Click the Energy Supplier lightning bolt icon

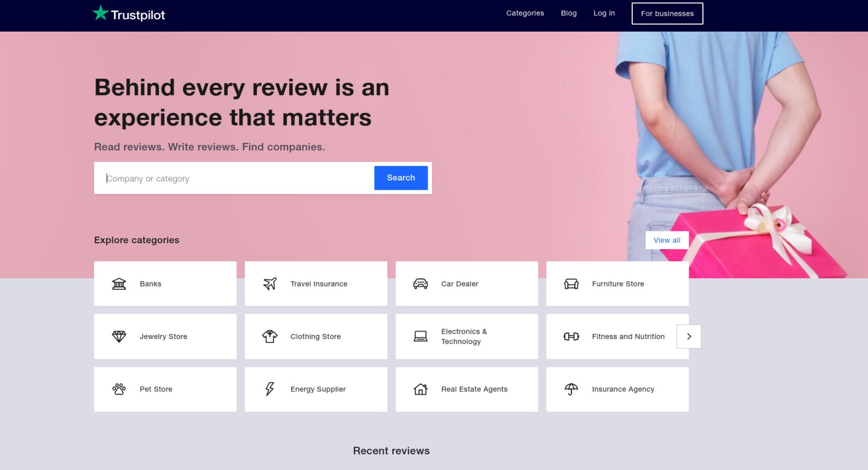tap(270, 389)
